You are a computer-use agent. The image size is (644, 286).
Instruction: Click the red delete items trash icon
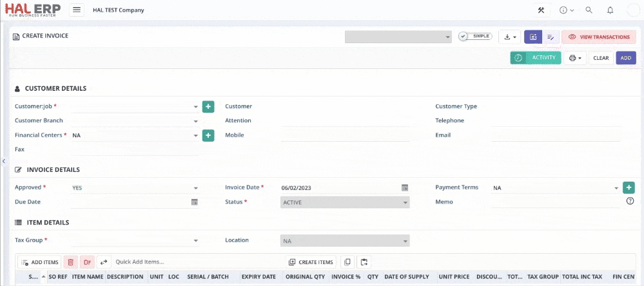pyautogui.click(x=70, y=262)
